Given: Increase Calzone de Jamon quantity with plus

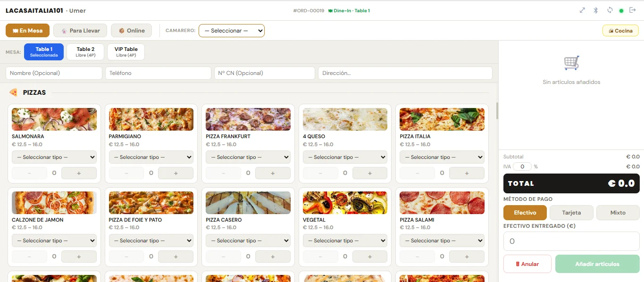Looking at the screenshot, I should pos(79,257).
